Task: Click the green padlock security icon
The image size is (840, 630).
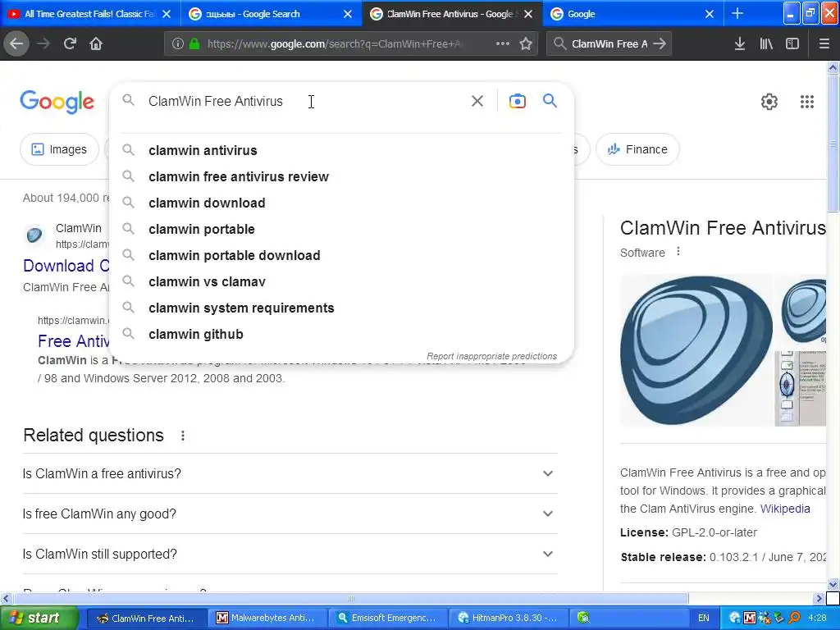Action: click(194, 44)
